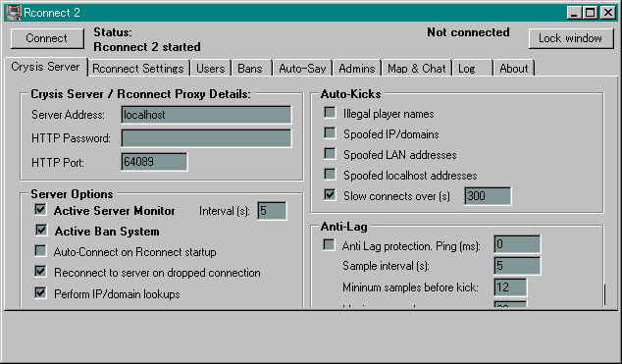
Task: Click the Lock window button
Action: pos(570,38)
